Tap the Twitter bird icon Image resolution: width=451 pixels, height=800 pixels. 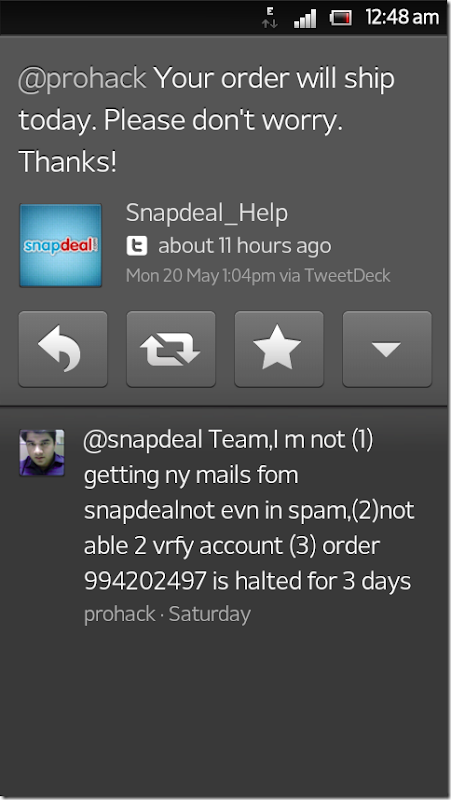(137, 246)
